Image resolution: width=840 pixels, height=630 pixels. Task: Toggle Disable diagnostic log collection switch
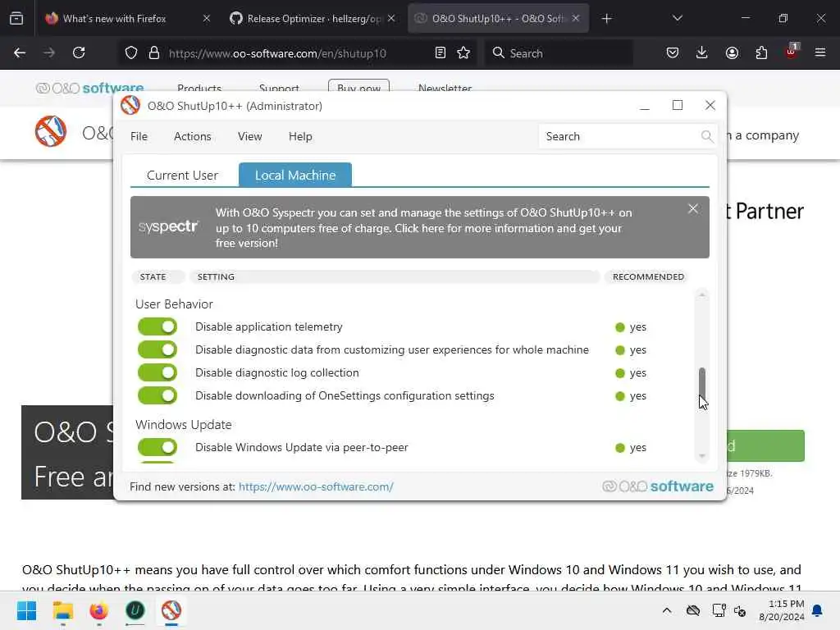tap(157, 373)
